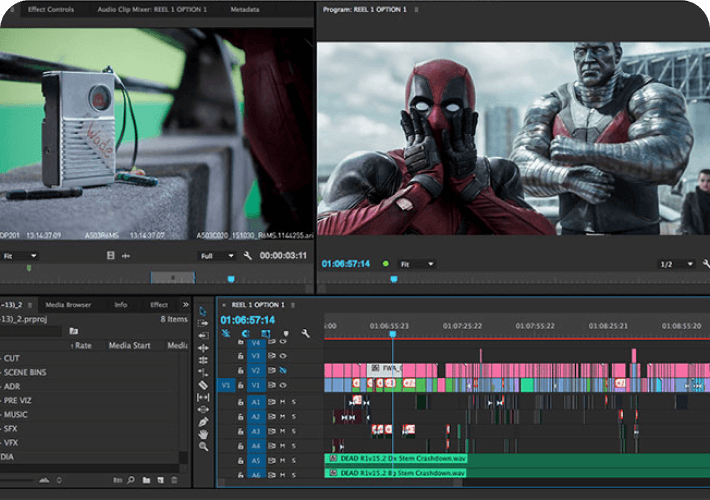The width and height of the screenshot is (710, 500).
Task: Click the New Item icon in Project panel
Action: pos(161,480)
